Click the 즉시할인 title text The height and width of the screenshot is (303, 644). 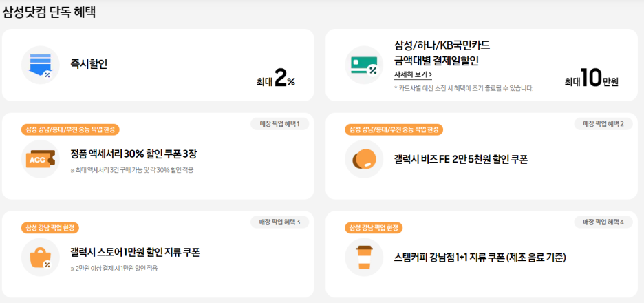(x=89, y=64)
